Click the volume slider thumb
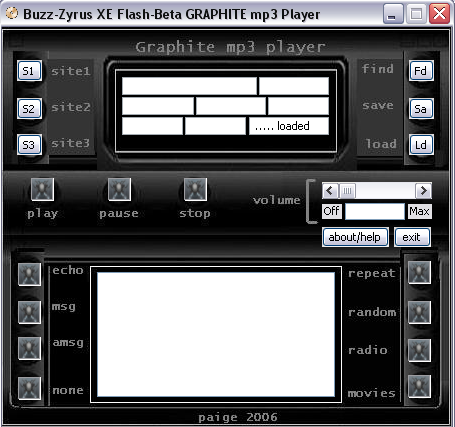Viewport: 455px width, 427px height. click(x=347, y=191)
